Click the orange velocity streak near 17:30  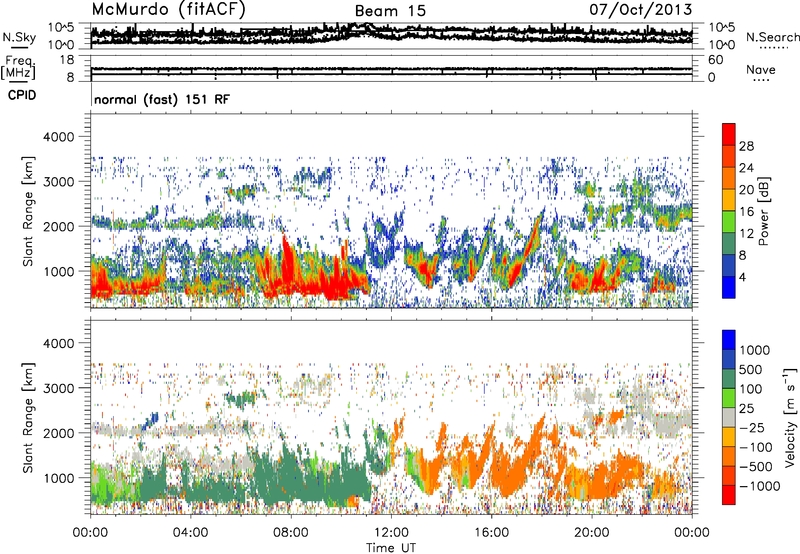[x=532, y=446]
